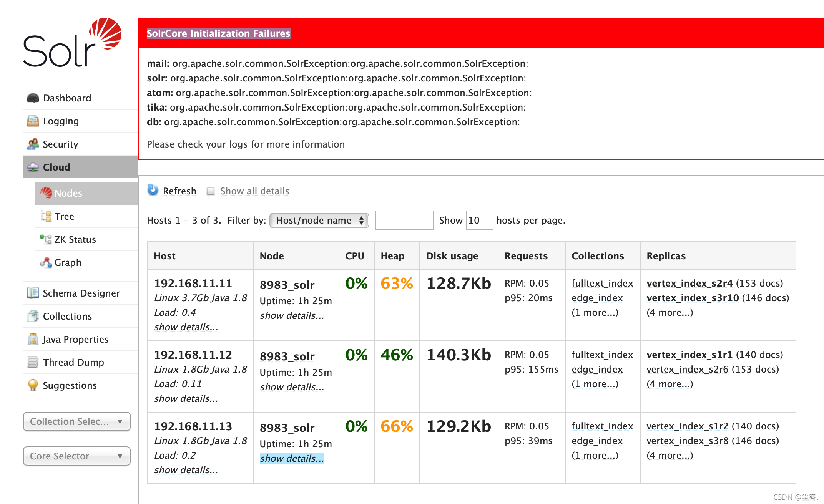Expand Collections '(1 more...)' for 192.168.11.13
The height and width of the screenshot is (504, 824).
coord(595,455)
